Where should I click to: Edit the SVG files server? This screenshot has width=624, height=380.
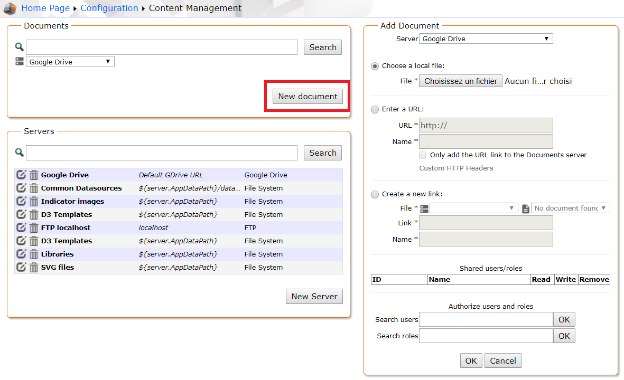[21, 267]
